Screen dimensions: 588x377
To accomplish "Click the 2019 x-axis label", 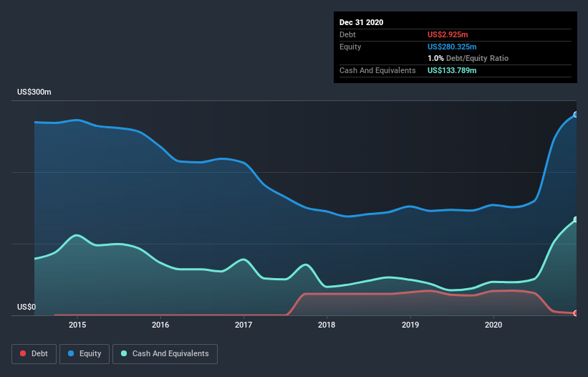I will pos(410,325).
